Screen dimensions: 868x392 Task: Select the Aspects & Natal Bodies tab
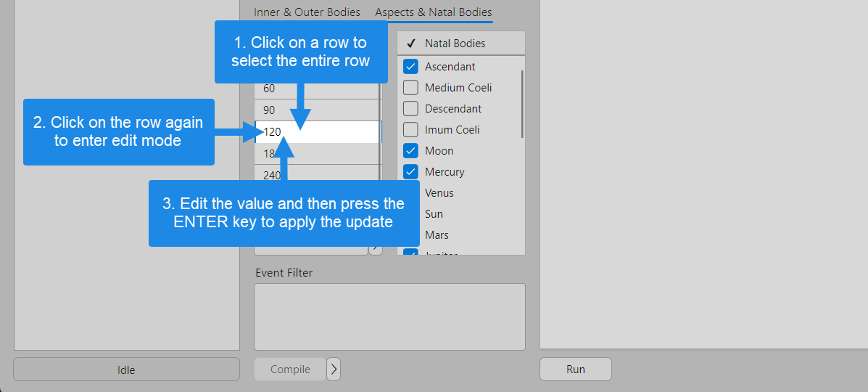(x=433, y=12)
